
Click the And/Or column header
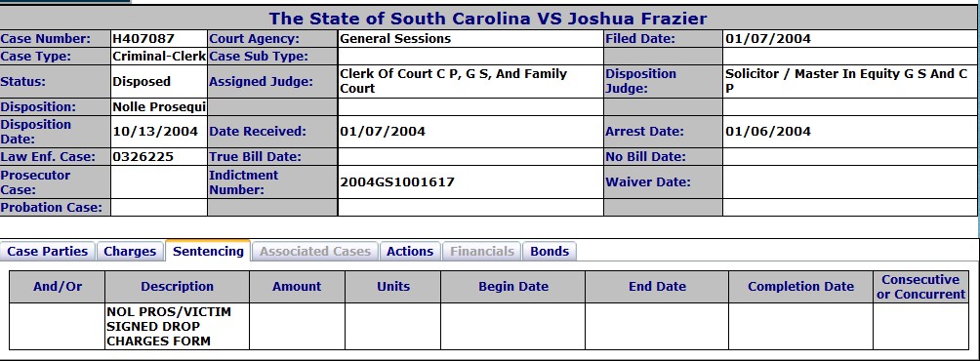(58, 287)
